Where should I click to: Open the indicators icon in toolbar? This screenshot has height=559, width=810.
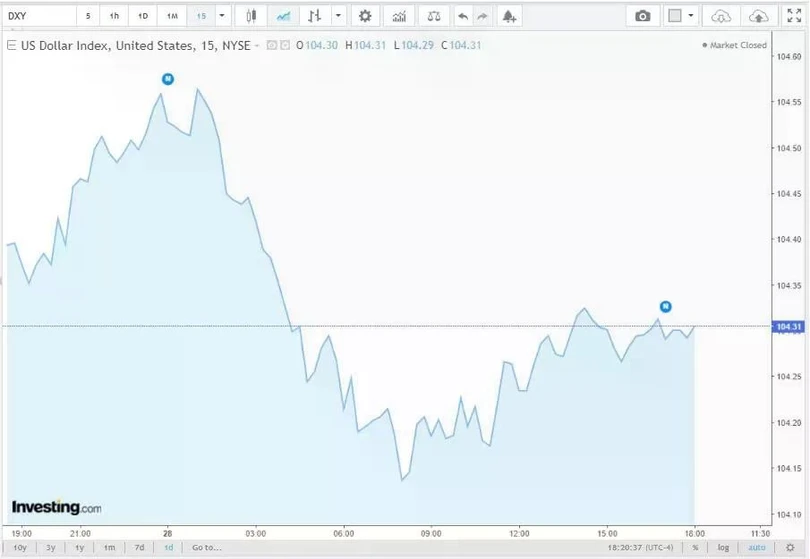point(399,16)
